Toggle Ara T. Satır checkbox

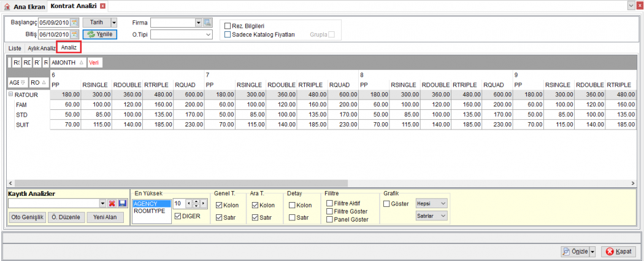[x=255, y=217]
